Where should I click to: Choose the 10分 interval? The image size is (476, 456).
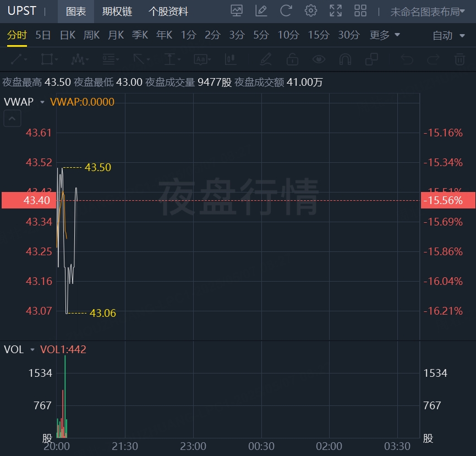(x=288, y=35)
